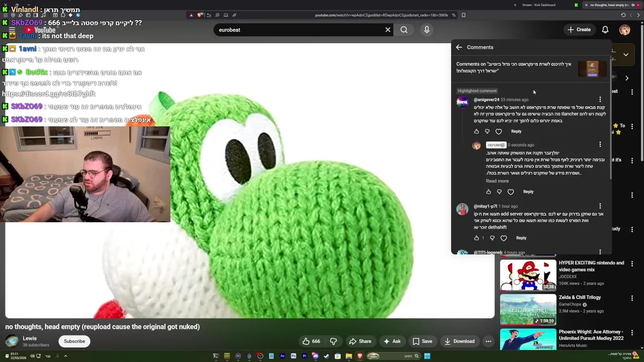Open options for the 0 seconds ago reply

600,145
